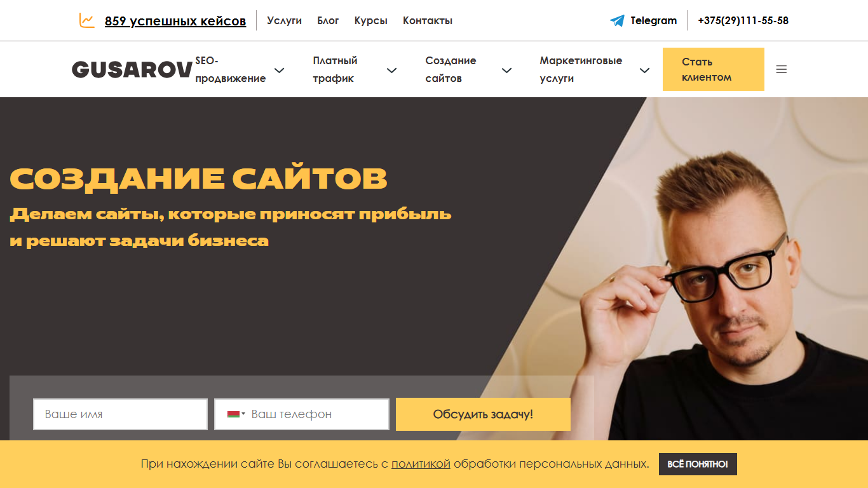Open the hamburger menu icon
Image resolution: width=868 pixels, height=488 pixels.
point(782,69)
